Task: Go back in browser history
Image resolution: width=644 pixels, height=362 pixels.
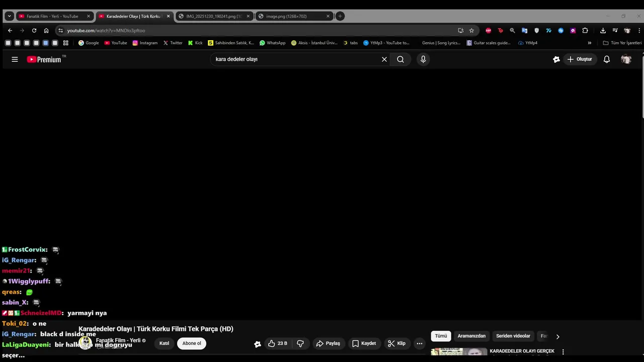Action: pos(10,30)
